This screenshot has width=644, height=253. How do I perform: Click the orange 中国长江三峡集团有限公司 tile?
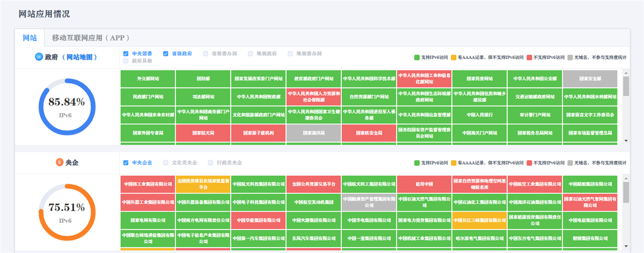[x=479, y=220]
